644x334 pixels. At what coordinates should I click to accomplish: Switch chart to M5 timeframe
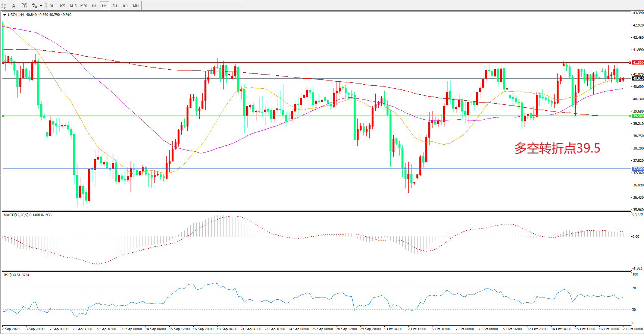tap(62, 6)
